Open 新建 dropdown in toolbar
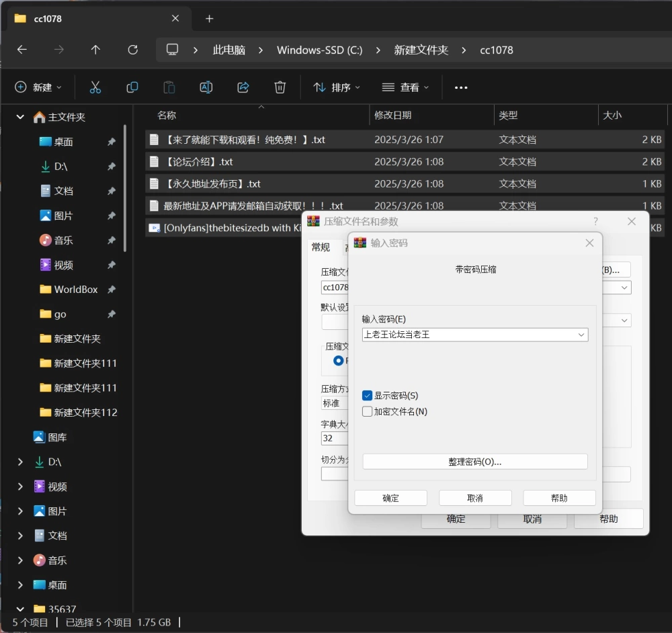Image resolution: width=672 pixels, height=633 pixels. [x=38, y=87]
